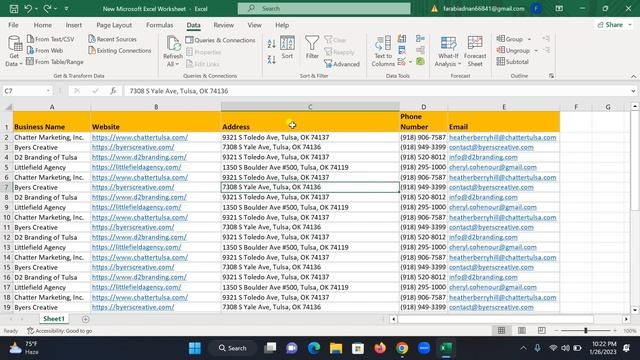This screenshot has height=360, width=640.
Task: Switch to the Home tab
Action: click(x=42, y=25)
